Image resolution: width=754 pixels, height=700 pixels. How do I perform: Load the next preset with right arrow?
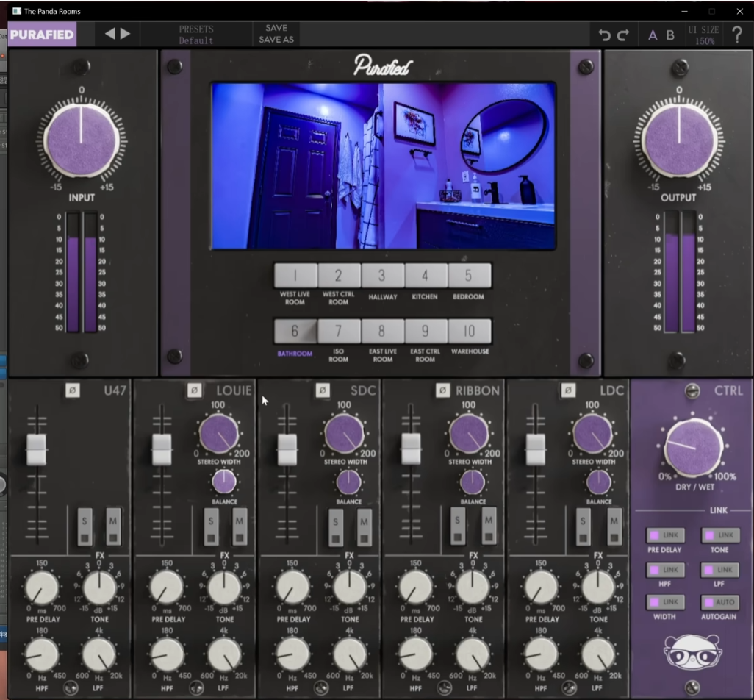click(x=126, y=34)
